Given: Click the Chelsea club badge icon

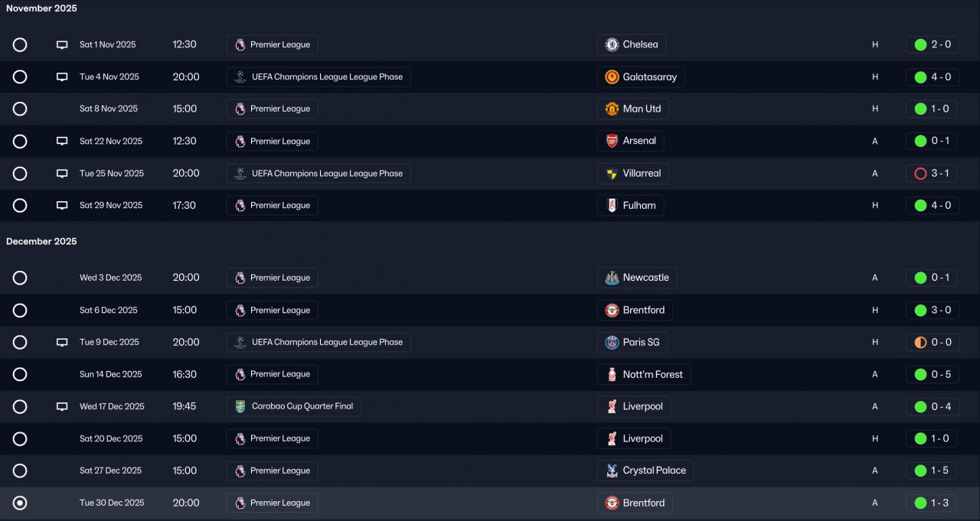Looking at the screenshot, I should [x=612, y=45].
